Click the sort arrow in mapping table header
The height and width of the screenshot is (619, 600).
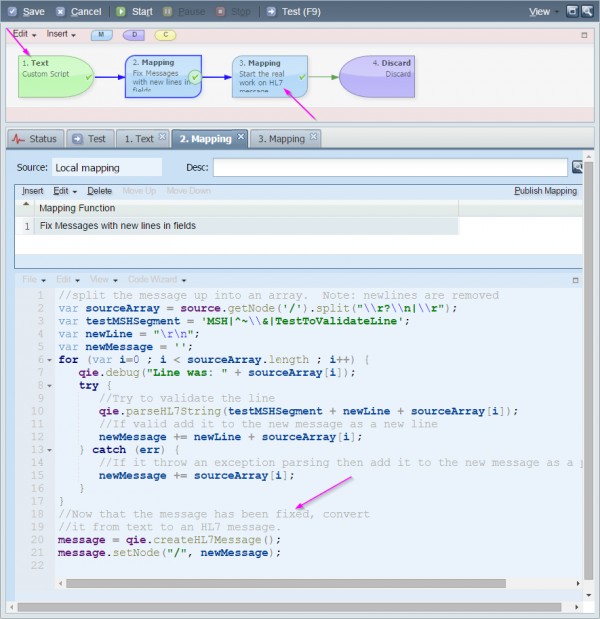[x=26, y=204]
